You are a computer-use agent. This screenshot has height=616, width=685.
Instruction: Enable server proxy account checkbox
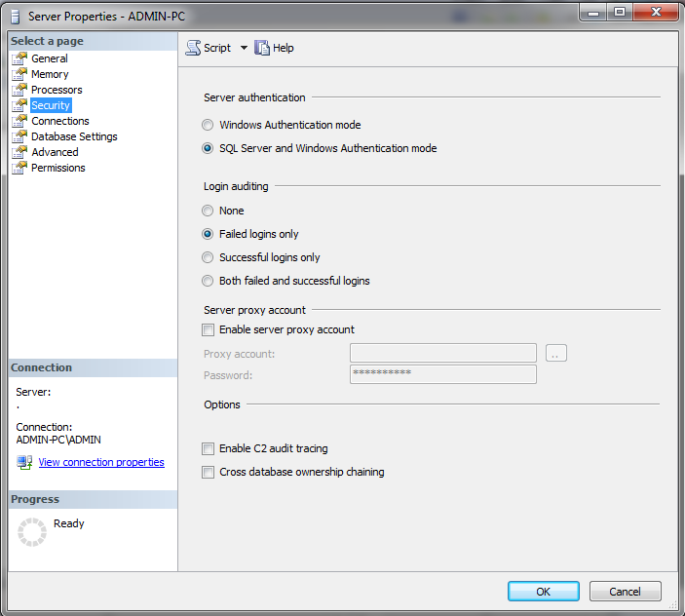[208, 329]
